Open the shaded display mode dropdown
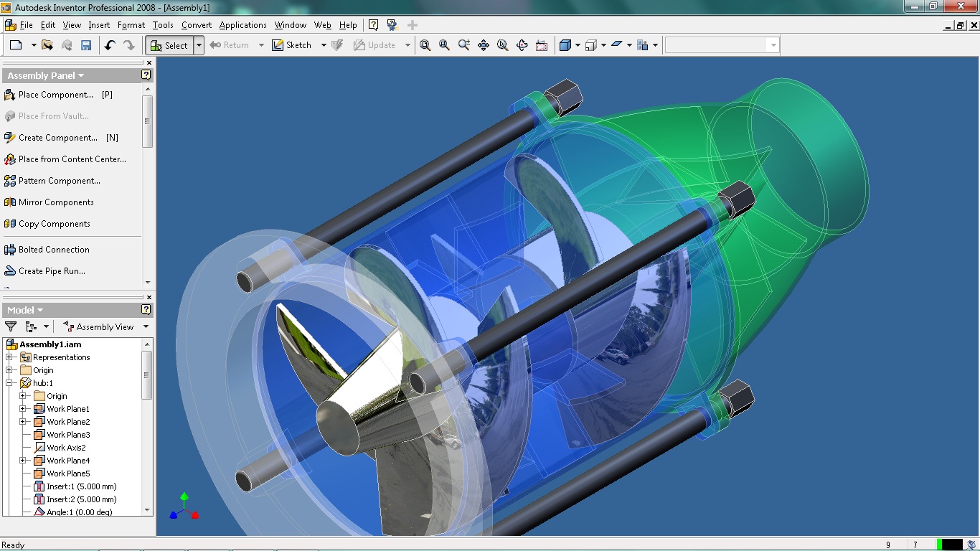Image resolution: width=980 pixels, height=551 pixels. (578, 45)
